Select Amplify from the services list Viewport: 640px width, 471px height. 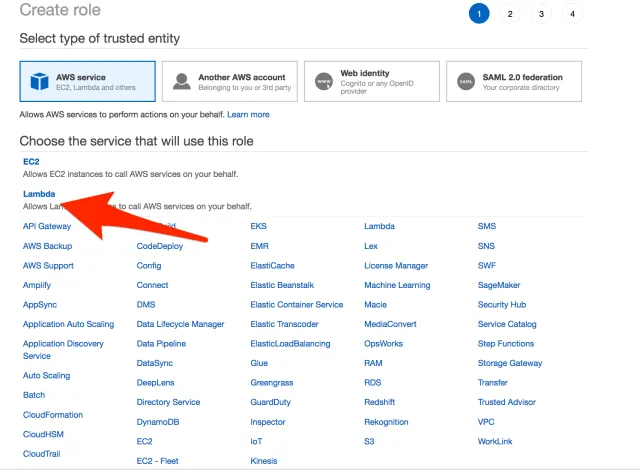pos(37,285)
